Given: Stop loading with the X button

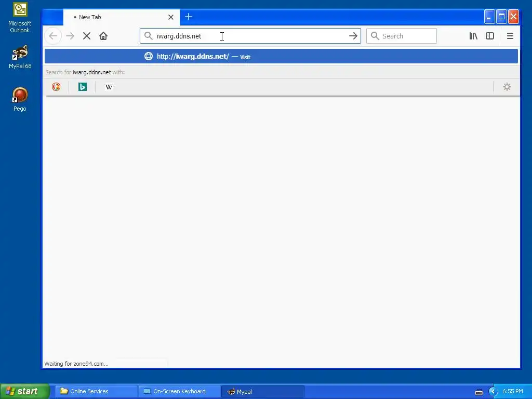Looking at the screenshot, I should 87,36.
